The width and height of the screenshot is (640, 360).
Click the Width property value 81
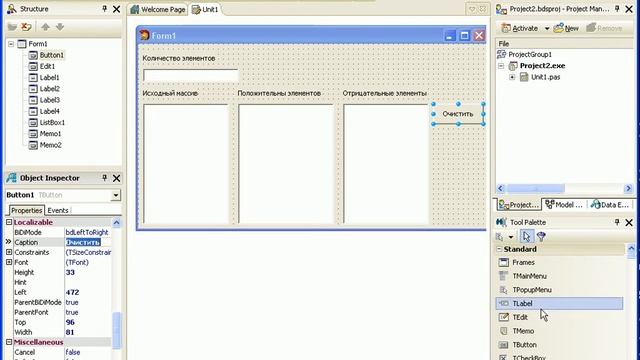pyautogui.click(x=88, y=332)
